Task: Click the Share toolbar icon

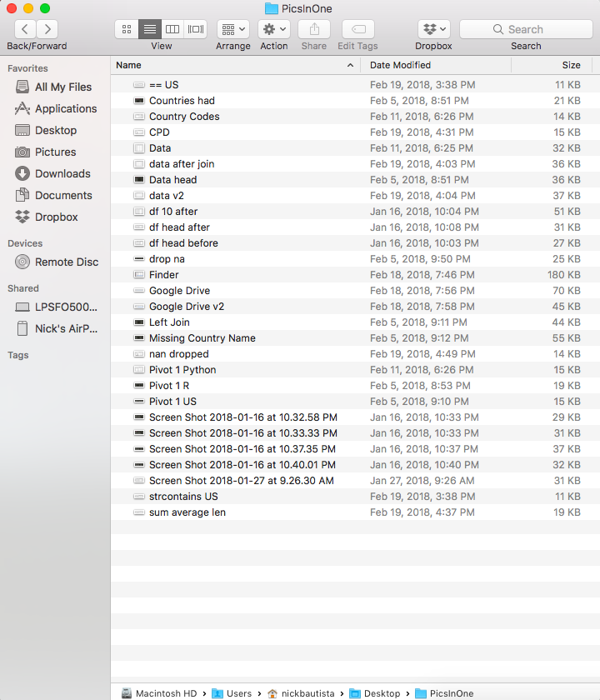Action: pos(314,29)
